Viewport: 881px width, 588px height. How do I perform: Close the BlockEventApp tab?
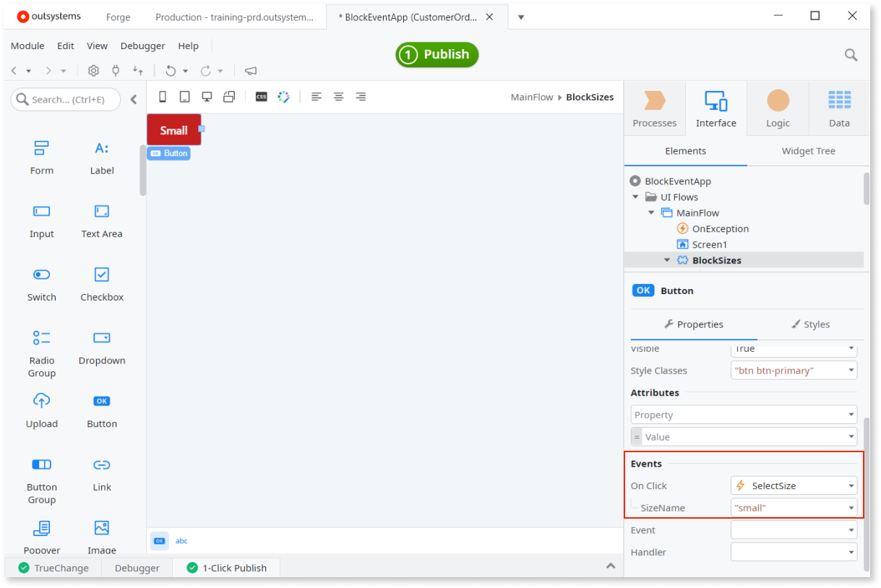(489, 17)
